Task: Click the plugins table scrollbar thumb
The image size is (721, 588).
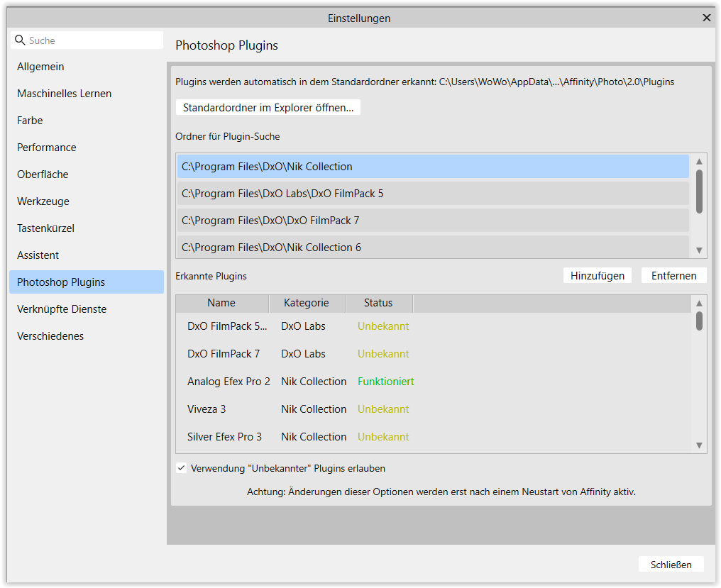Action: click(700, 321)
